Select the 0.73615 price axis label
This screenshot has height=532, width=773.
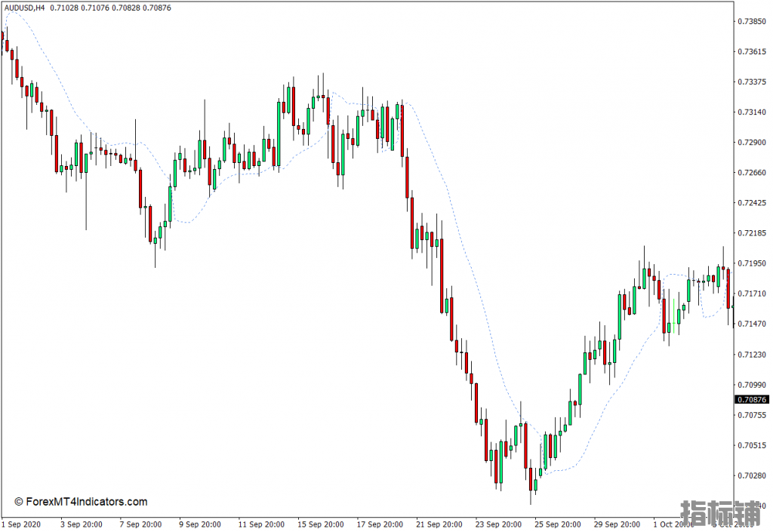point(753,51)
